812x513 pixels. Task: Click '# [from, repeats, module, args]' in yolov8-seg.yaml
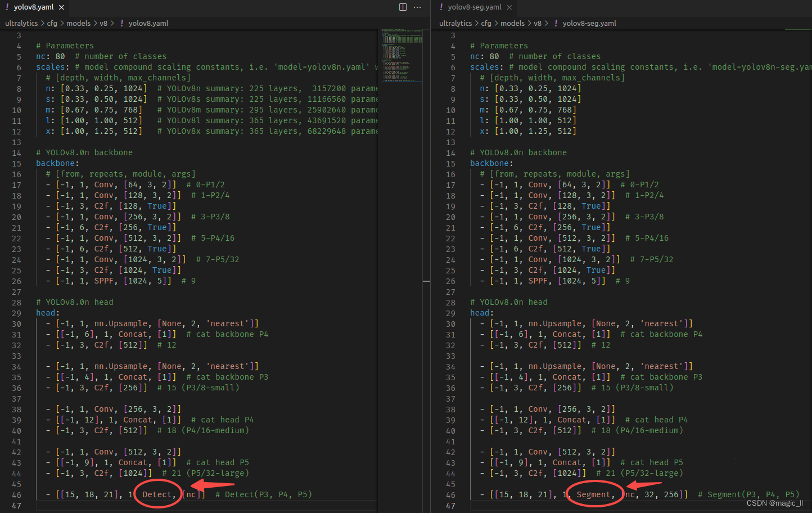click(x=554, y=174)
